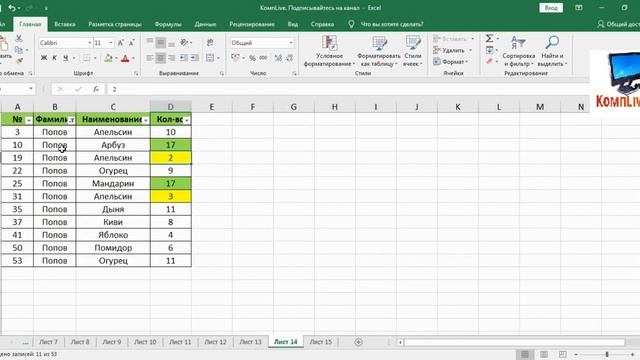Toggle center horizontal alignment
640x360 pixels.
[161, 58]
